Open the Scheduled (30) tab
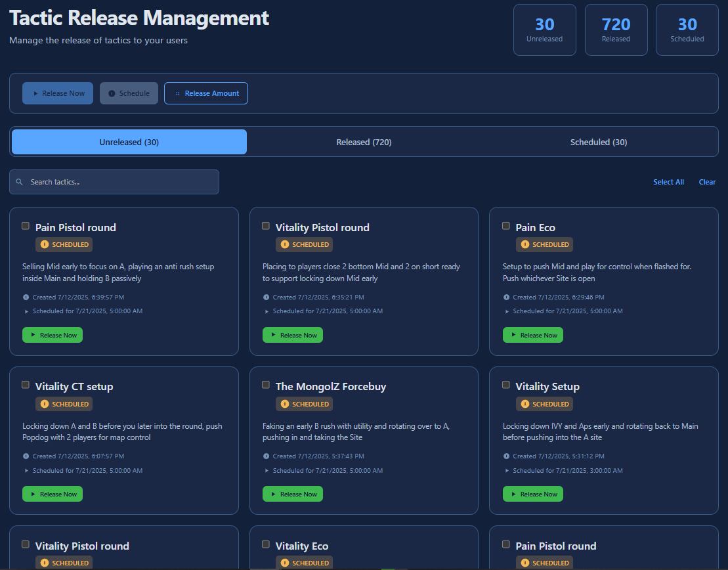The image size is (728, 570). point(599,142)
